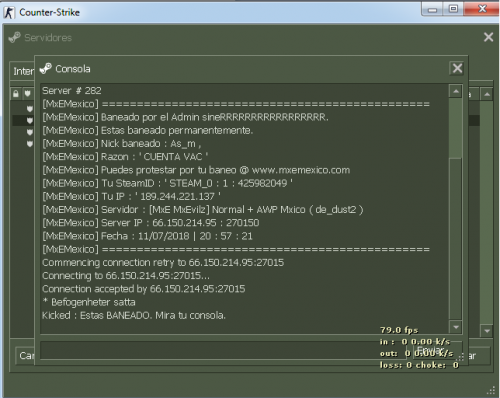The image size is (500, 398).
Task: Close the Servidores window
Action: (488, 37)
